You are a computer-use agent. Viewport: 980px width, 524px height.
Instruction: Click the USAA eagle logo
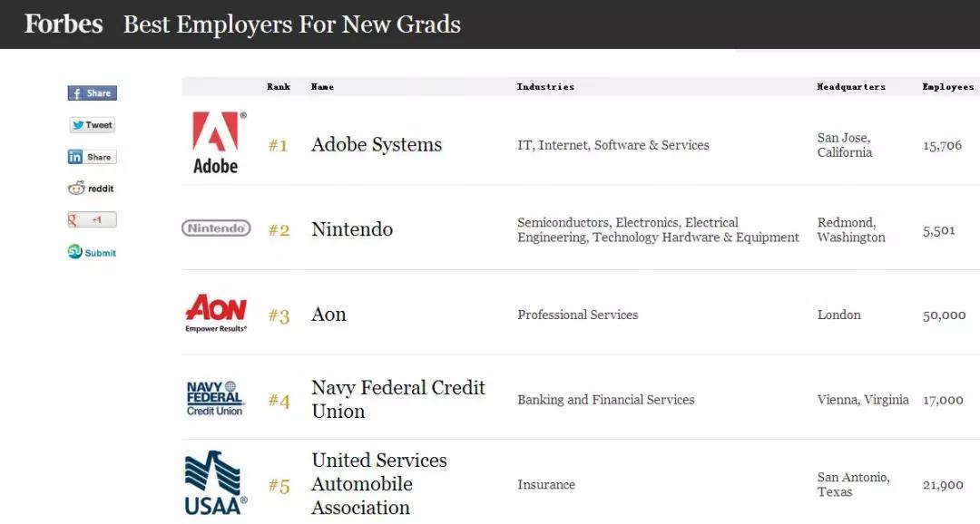216,483
